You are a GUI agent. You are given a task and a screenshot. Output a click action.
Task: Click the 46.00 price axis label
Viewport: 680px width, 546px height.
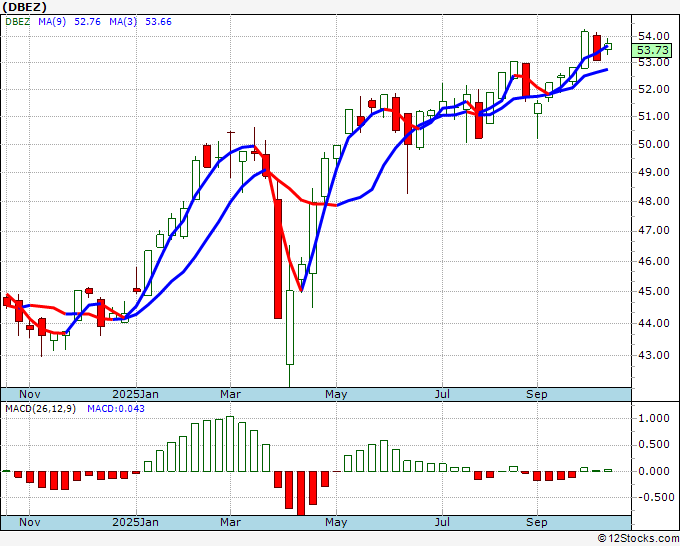pos(654,261)
